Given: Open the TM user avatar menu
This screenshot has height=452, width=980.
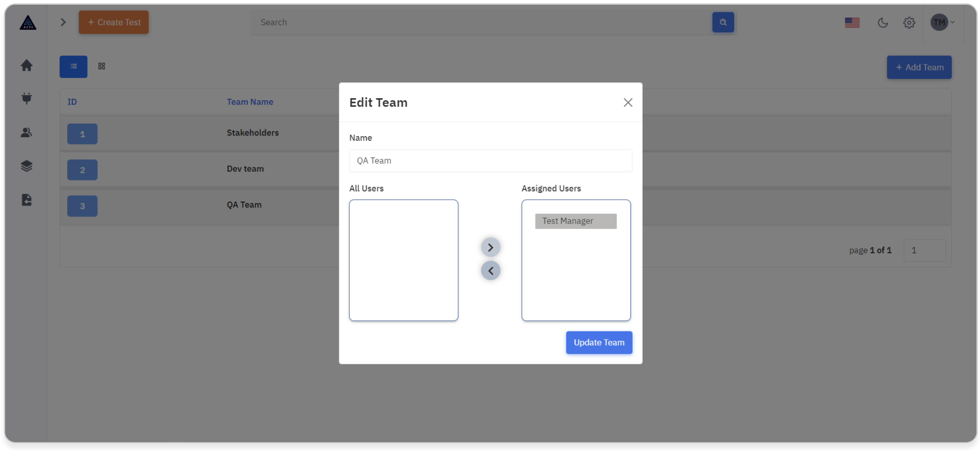Looking at the screenshot, I should tap(942, 22).
